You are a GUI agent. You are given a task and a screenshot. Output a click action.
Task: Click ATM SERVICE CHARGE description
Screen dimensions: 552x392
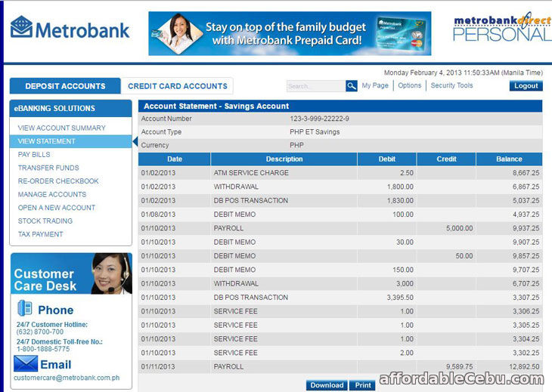251,173
